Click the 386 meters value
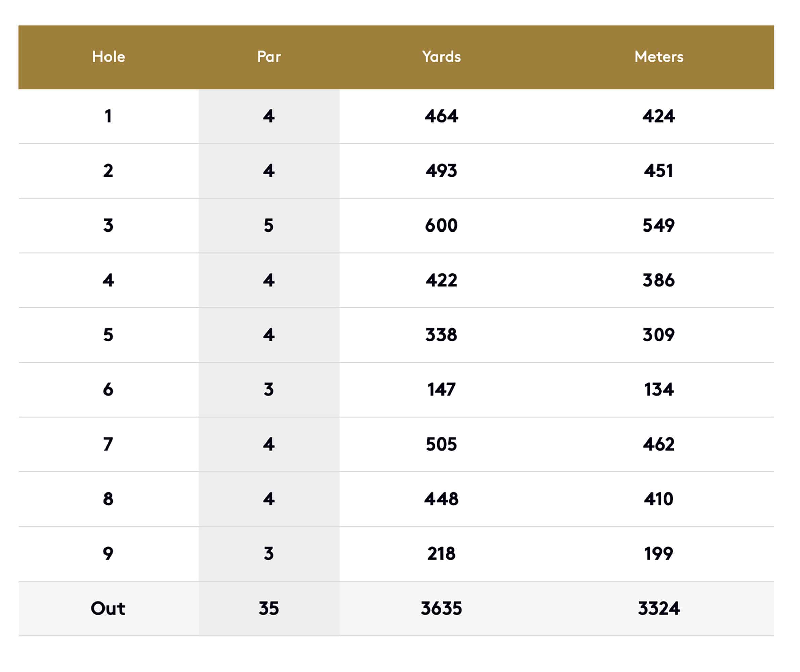 coord(659,280)
